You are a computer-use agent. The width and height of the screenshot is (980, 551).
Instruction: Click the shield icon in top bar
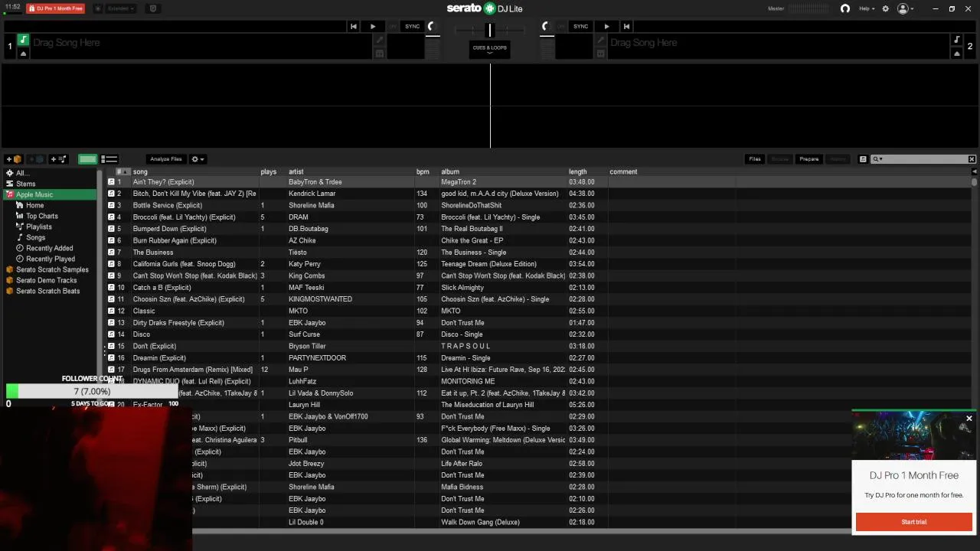pyautogui.click(x=152, y=8)
